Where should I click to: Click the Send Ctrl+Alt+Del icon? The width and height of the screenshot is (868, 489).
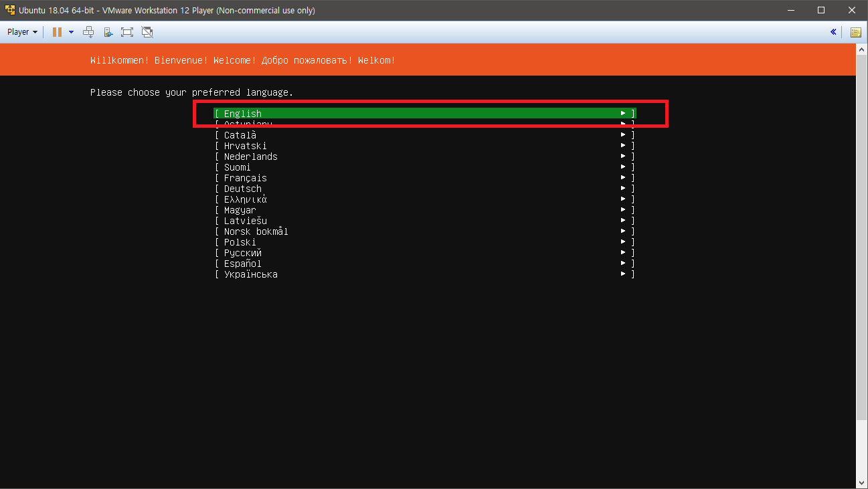(x=88, y=31)
